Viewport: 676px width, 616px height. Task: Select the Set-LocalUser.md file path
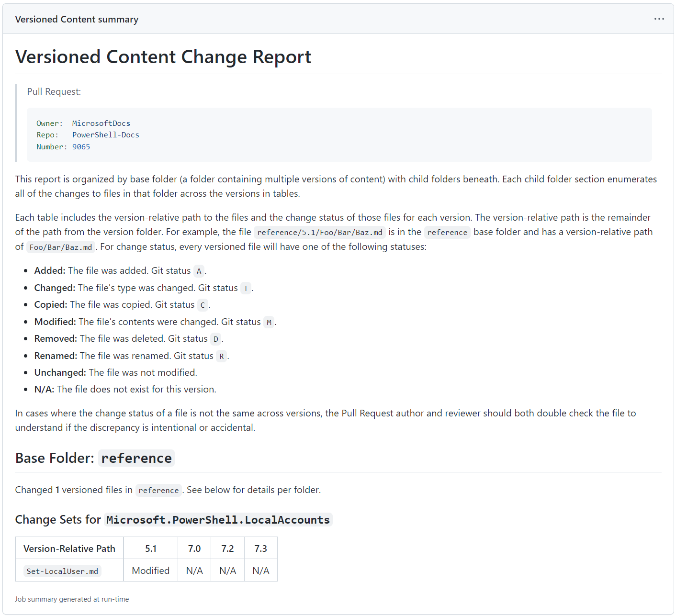62,571
